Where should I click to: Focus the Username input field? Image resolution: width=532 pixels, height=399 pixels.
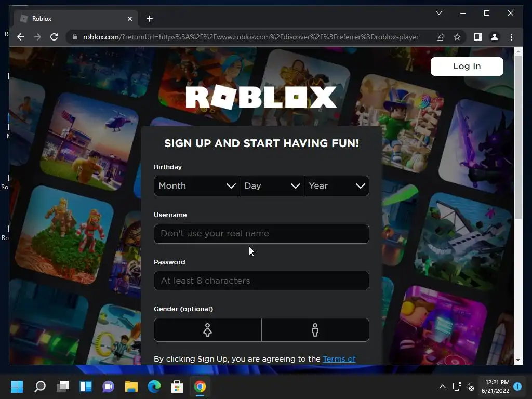(x=261, y=234)
